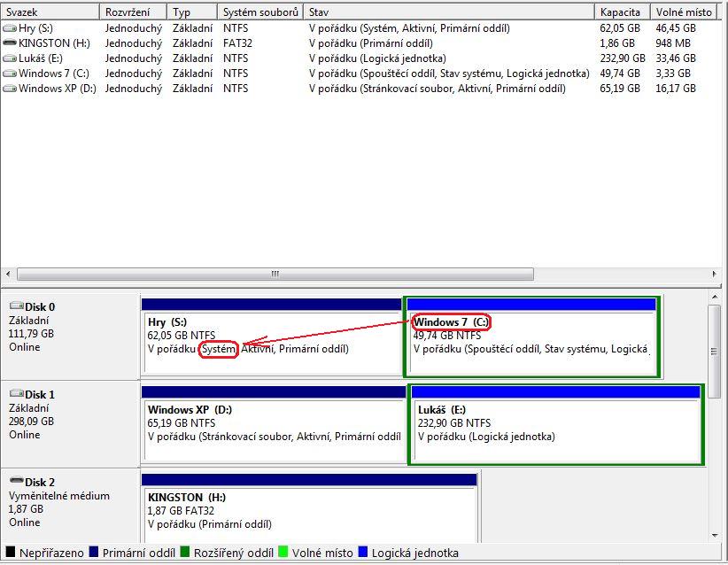Click the Rozšířený oddíl legend label
Viewport: 728px width, 565px height.
point(234,553)
